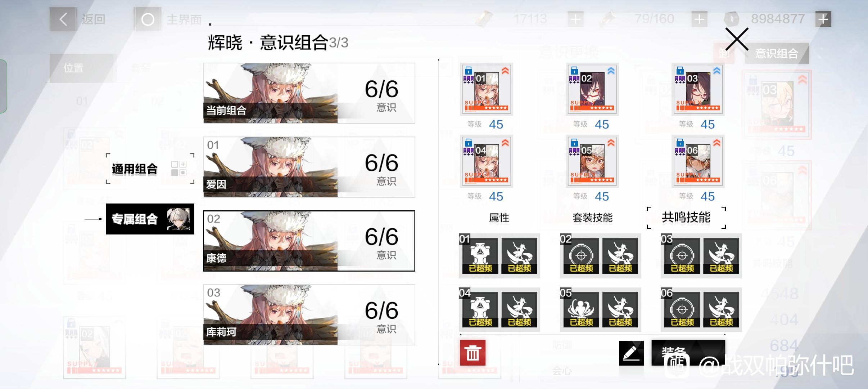This screenshot has height=389, width=868.
Task: Select resonance skill slot 01 armor icon
Action: [x=480, y=255]
